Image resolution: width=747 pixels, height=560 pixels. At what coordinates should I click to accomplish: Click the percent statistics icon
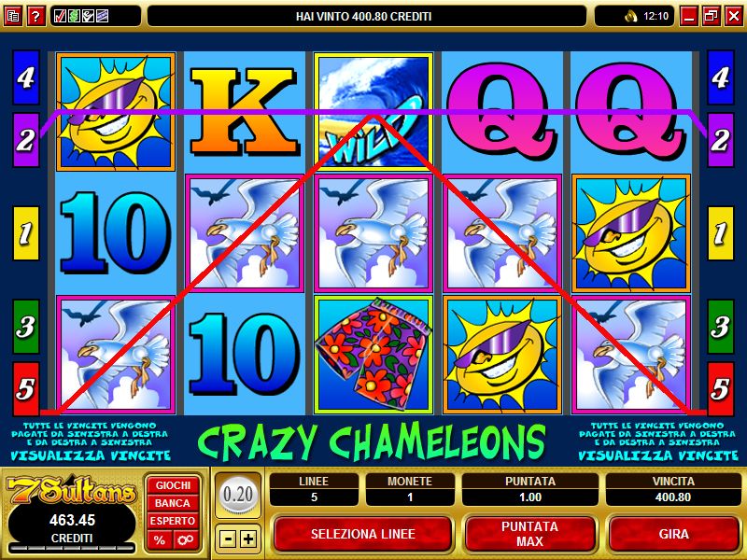(x=160, y=540)
